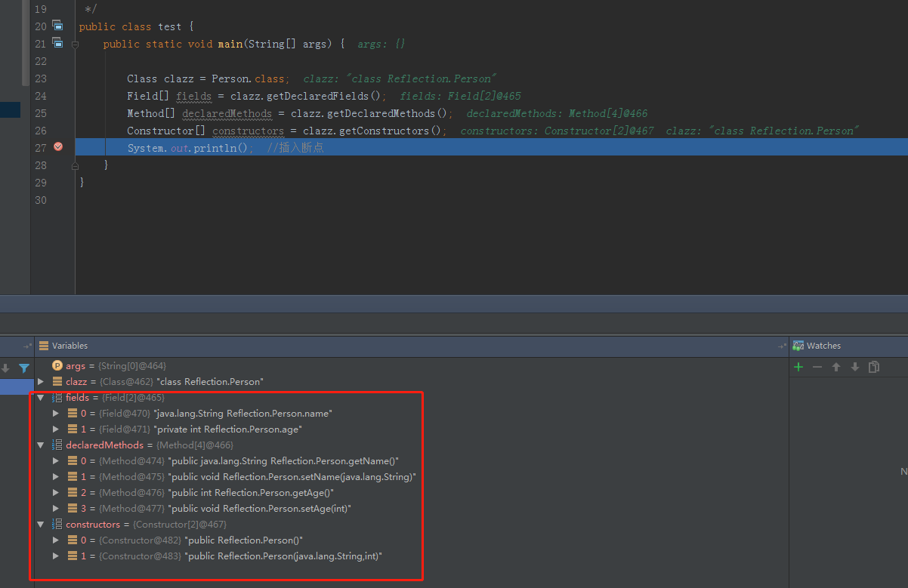Select the Watches panel header tab
Screen dimensions: 908x588
pos(823,346)
